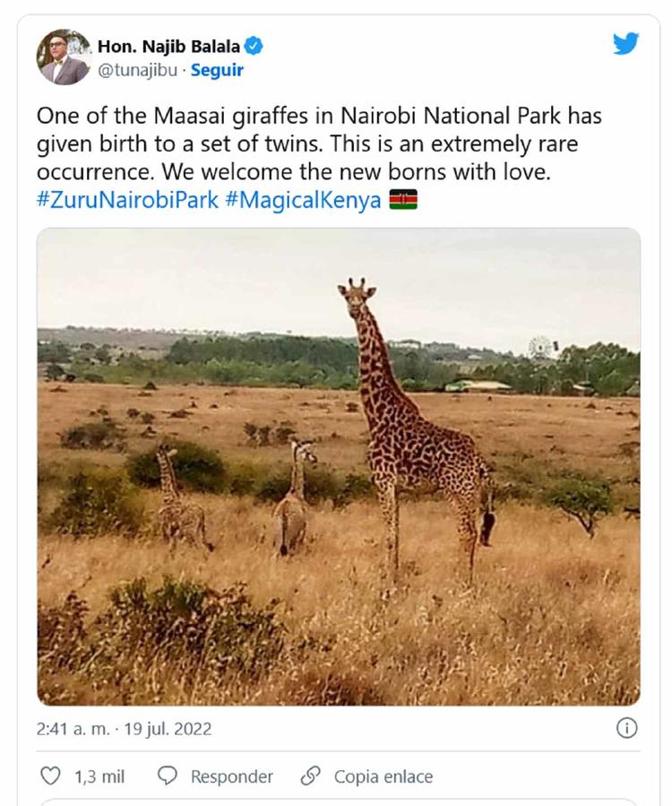Click the reply speech bubble icon
This screenshot has width=672, height=806.
[168, 776]
